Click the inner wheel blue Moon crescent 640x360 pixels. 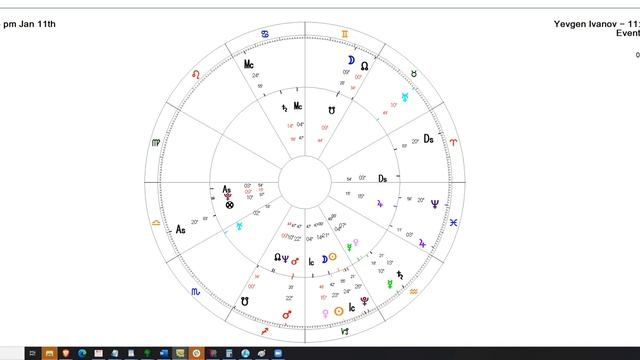click(324, 259)
